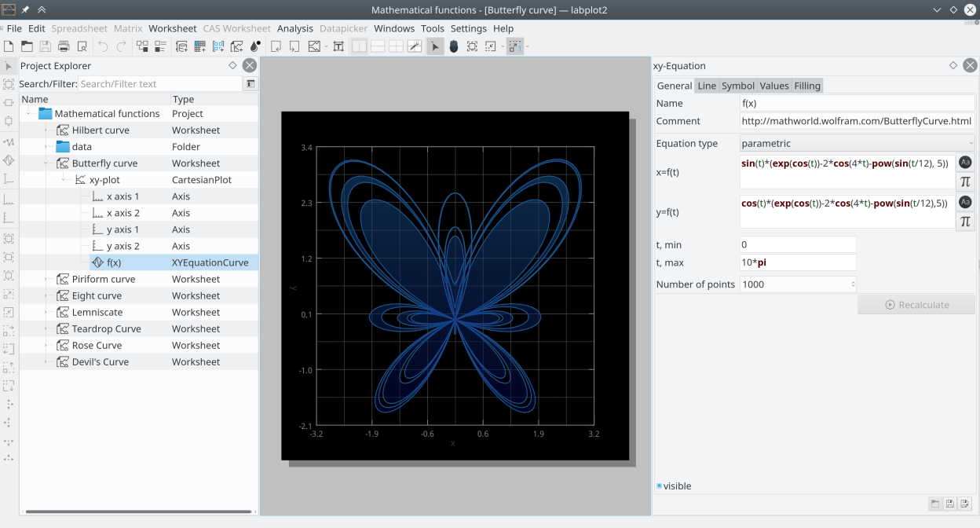Viewport: 980px width, 528px height.
Task: Toggle the visible checkbox
Action: tap(660, 486)
